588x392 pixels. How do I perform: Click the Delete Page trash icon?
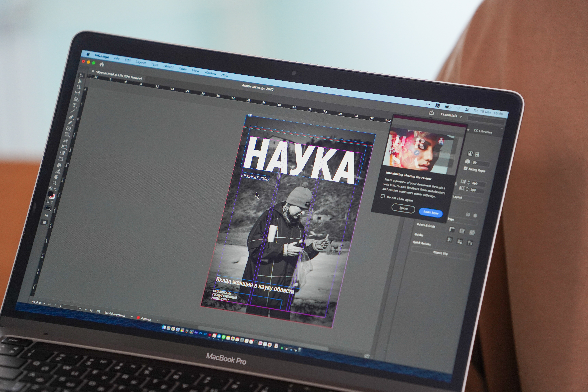click(x=475, y=216)
